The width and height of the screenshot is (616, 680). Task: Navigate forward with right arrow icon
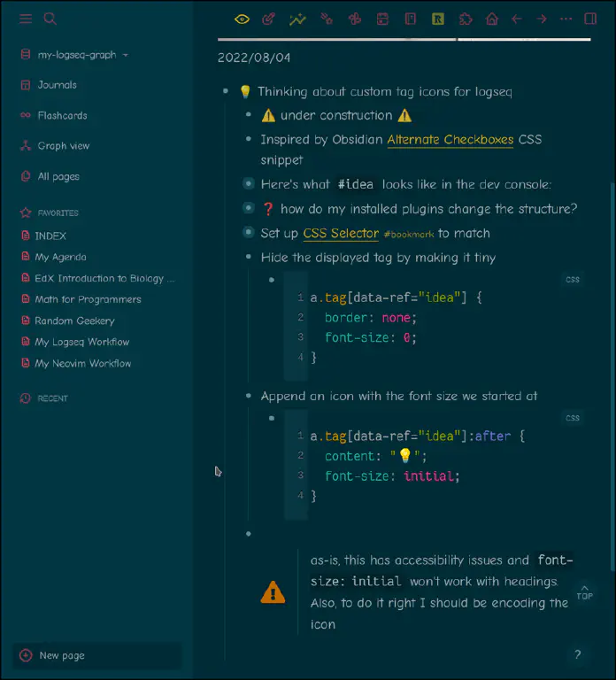542,19
